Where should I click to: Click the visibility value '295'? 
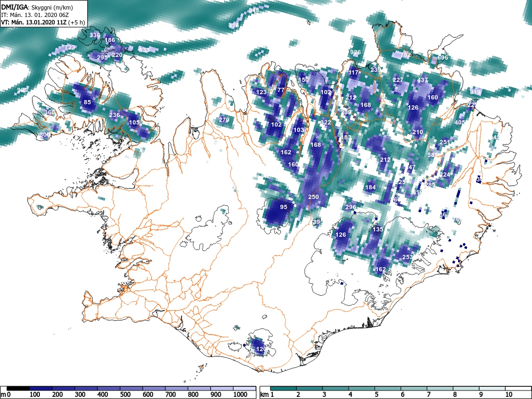point(102,57)
